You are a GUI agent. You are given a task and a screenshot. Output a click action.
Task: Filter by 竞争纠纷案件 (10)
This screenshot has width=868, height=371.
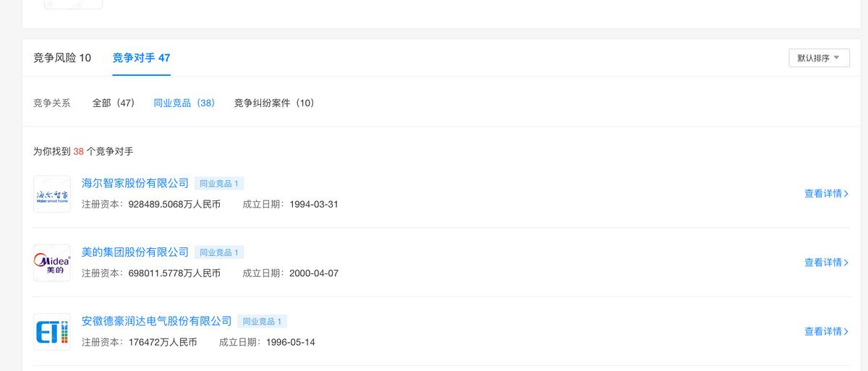click(x=274, y=103)
